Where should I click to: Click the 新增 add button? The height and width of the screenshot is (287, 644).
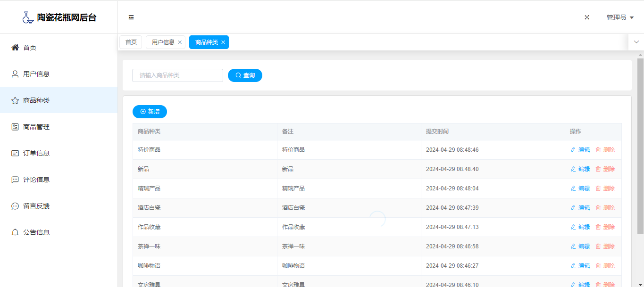(x=150, y=111)
